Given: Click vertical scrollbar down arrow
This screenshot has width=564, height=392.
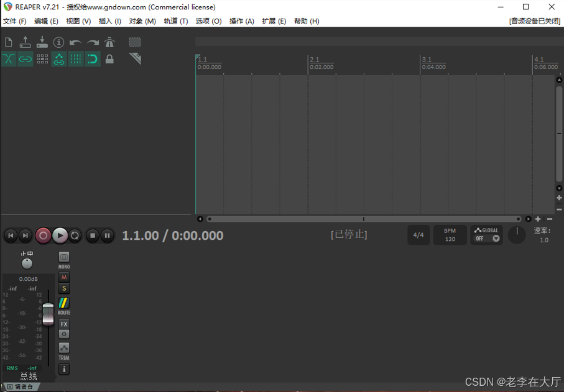Looking at the screenshot, I should [x=559, y=188].
